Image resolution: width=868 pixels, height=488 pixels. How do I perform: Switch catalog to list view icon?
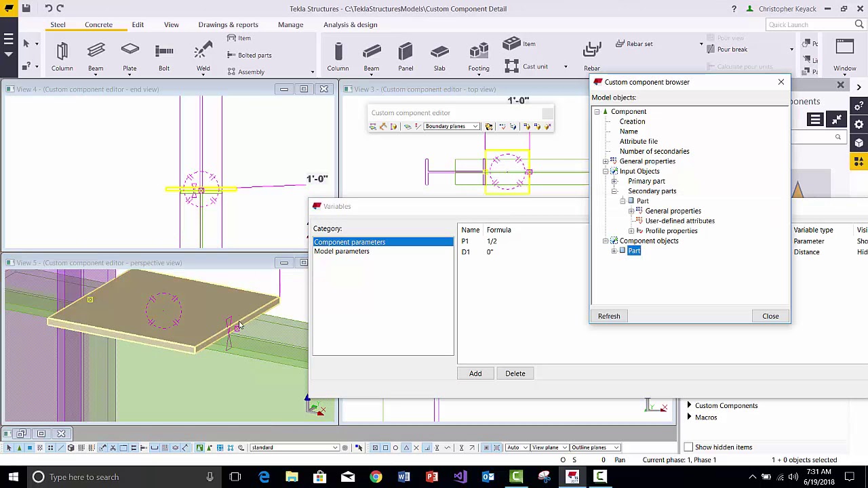[x=815, y=120]
